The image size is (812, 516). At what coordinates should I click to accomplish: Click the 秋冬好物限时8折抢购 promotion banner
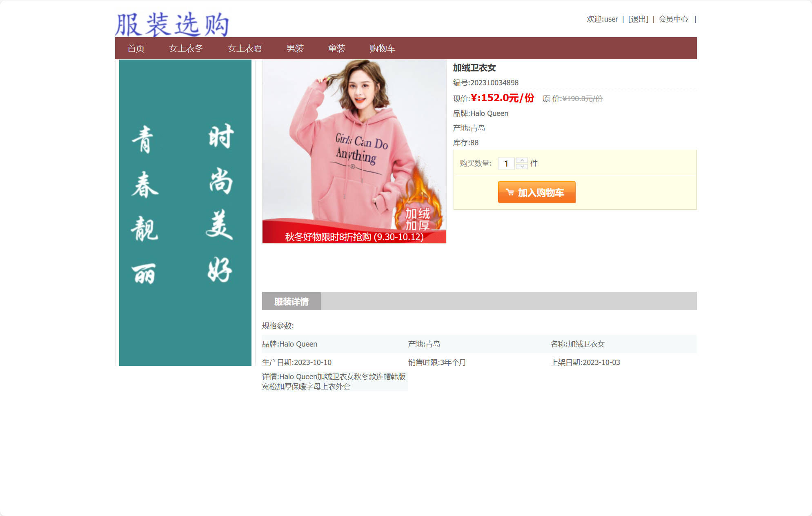354,236
